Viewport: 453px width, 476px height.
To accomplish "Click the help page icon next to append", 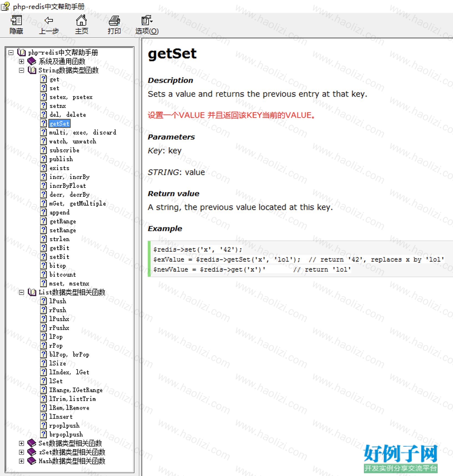I will click(44, 212).
